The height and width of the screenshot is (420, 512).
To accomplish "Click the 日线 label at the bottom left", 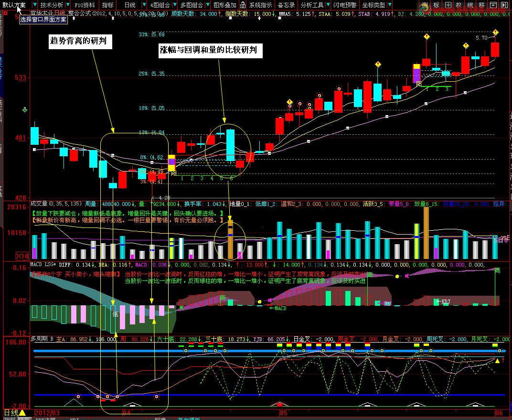I will pyautogui.click(x=11, y=413).
